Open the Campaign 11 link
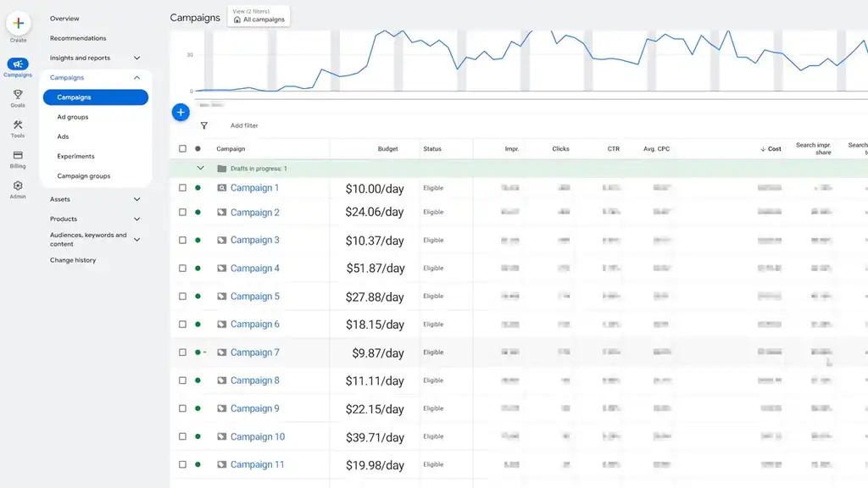868x488 pixels. pyautogui.click(x=258, y=464)
